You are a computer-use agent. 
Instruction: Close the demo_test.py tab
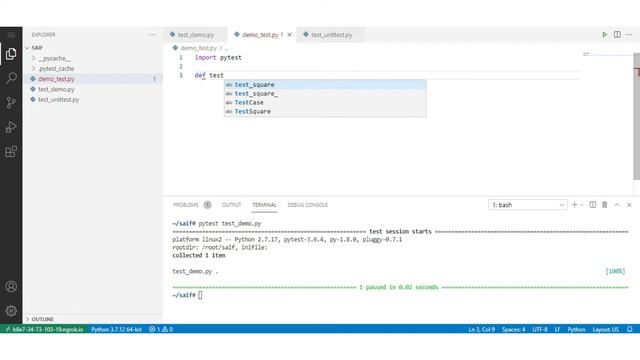[289, 35]
